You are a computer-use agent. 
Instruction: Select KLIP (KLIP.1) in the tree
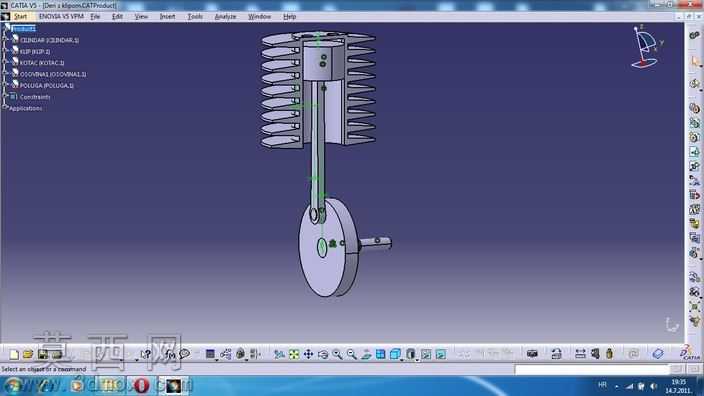35,51
